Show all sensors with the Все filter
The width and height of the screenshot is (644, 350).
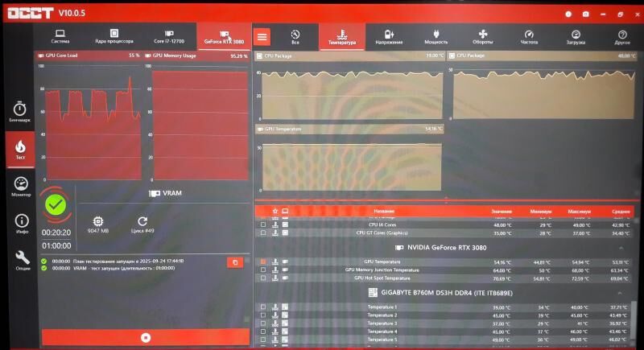295,37
